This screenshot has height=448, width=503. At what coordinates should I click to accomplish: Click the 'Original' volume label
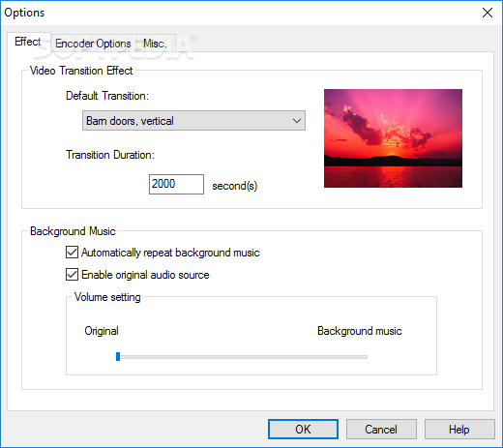click(x=102, y=331)
